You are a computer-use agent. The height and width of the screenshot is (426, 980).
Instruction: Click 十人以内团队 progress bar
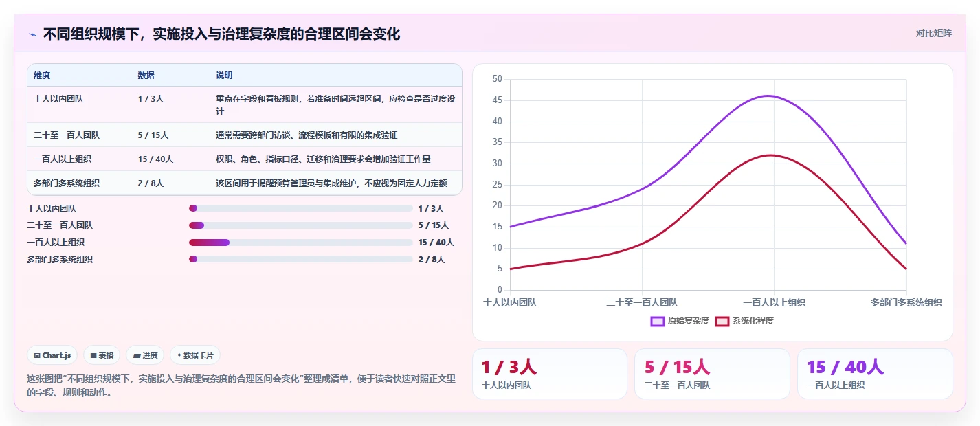tap(301, 208)
